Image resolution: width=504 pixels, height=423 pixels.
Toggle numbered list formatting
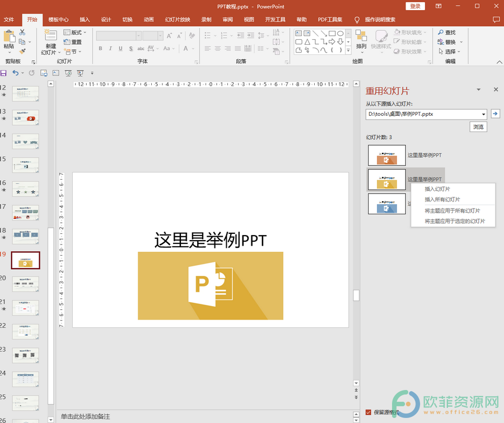pyautogui.click(x=224, y=35)
